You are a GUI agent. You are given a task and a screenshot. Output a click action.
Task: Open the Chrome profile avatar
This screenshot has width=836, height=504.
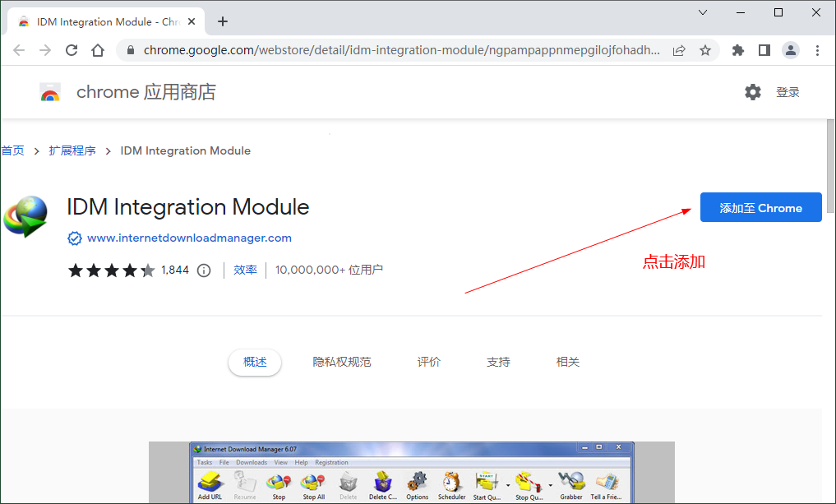pos(790,50)
